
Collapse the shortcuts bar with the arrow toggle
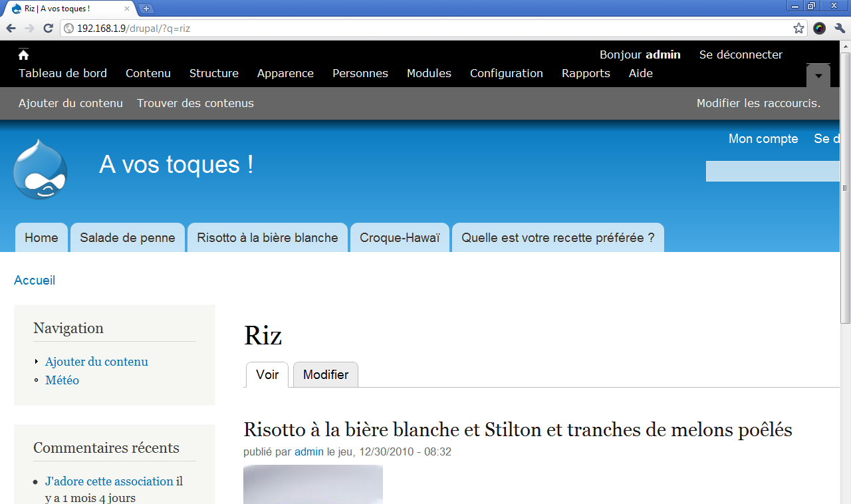click(818, 76)
